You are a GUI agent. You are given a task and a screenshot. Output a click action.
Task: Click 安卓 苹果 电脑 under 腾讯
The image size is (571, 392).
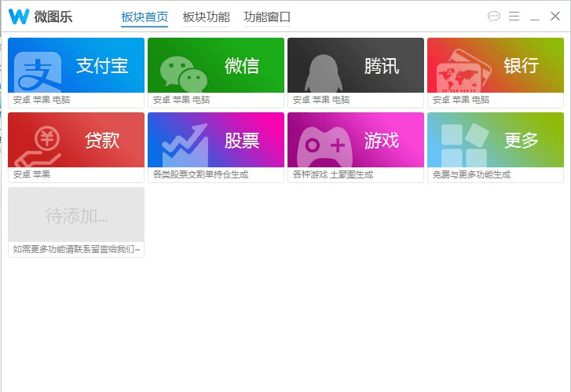(x=321, y=100)
